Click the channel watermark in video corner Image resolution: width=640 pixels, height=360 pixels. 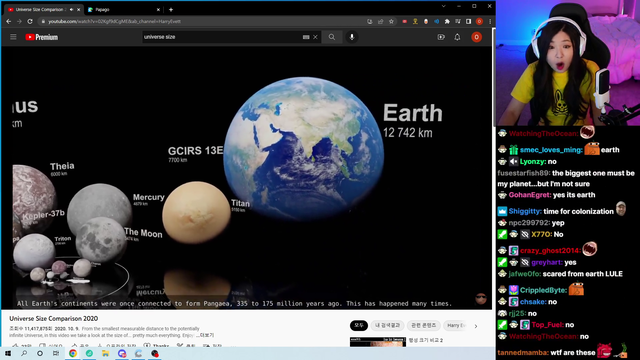(x=481, y=298)
